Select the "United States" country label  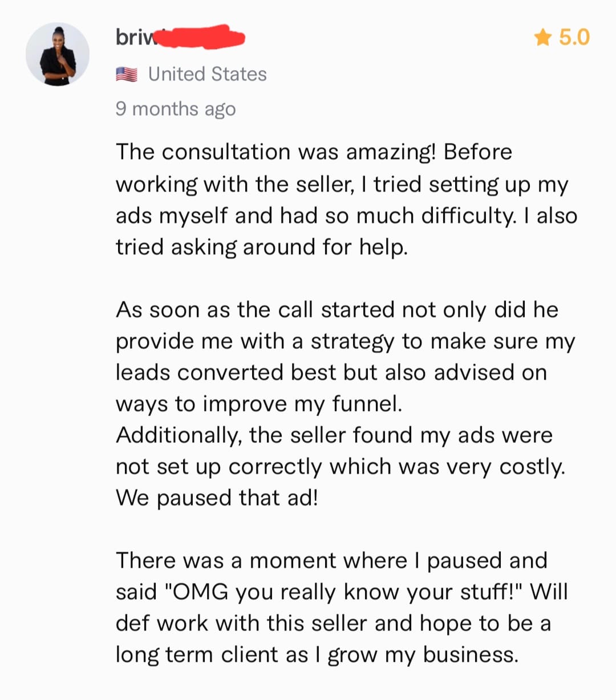207,74
